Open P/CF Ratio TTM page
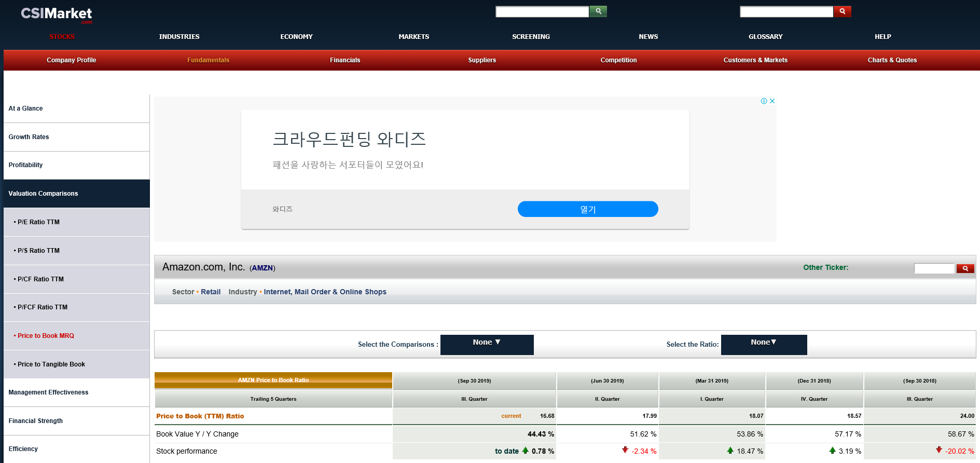This screenshot has width=980, height=463. [76, 279]
